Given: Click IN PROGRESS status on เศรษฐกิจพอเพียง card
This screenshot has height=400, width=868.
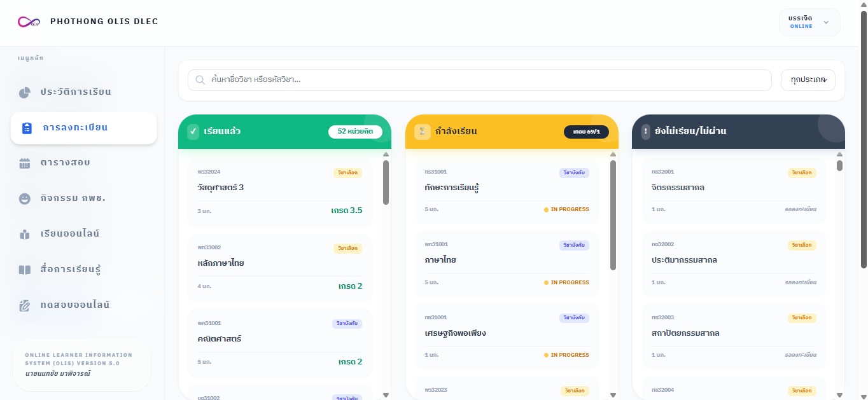Looking at the screenshot, I should pyautogui.click(x=566, y=355).
